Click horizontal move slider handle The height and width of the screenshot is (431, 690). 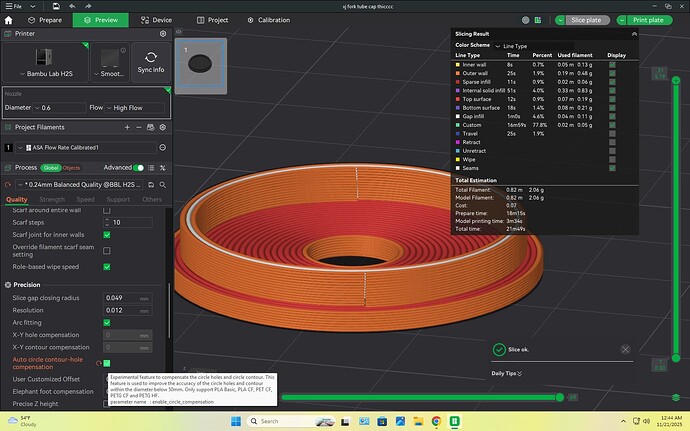tap(559, 398)
